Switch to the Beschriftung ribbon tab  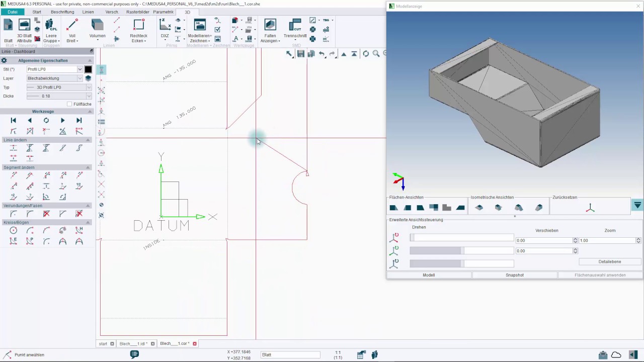(x=62, y=12)
